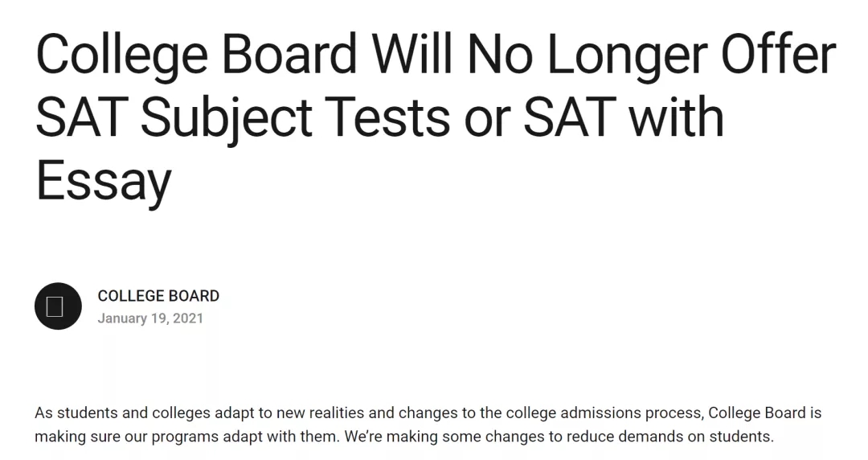868x460 pixels.
Task: Click the year "2021" in the date
Action: (x=188, y=318)
